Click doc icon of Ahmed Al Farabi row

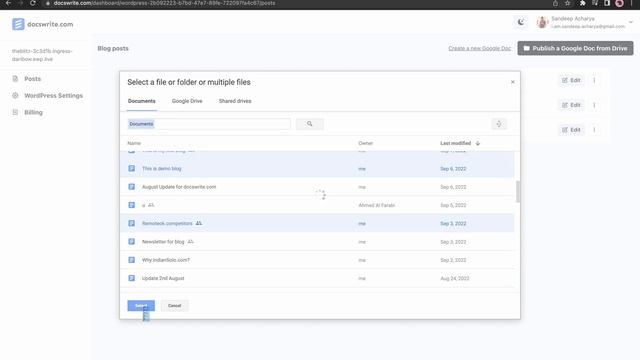coord(131,205)
